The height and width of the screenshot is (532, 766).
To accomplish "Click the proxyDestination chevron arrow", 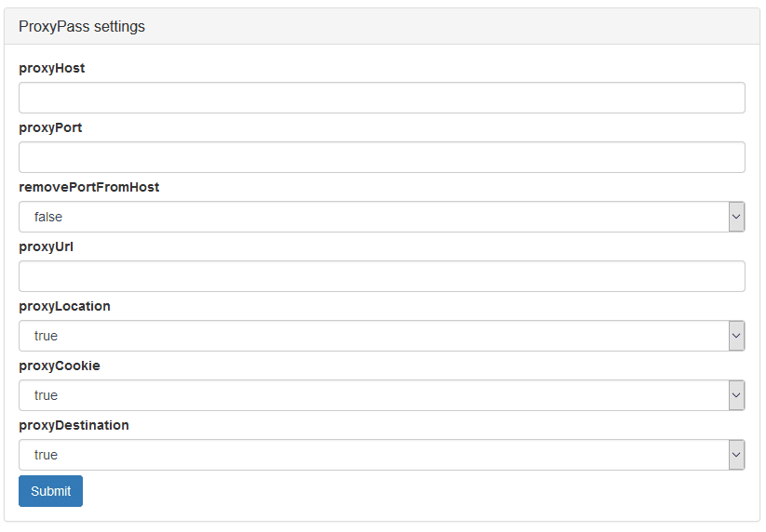I will click(736, 455).
